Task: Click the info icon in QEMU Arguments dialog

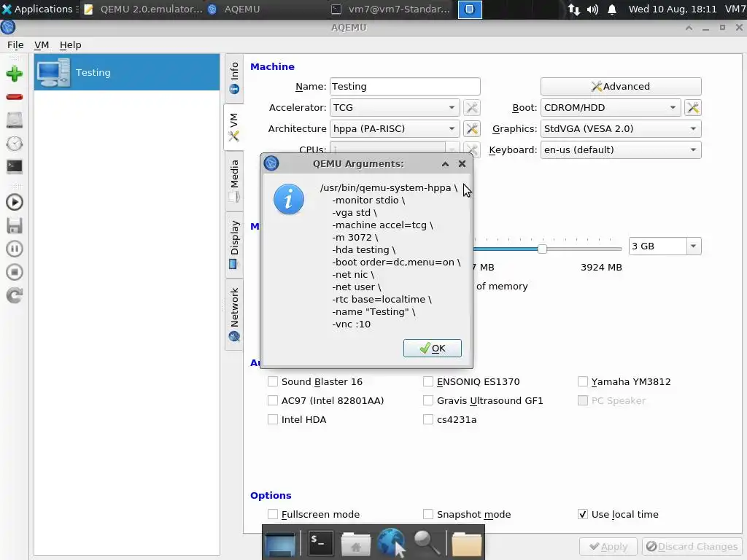Action: (289, 199)
